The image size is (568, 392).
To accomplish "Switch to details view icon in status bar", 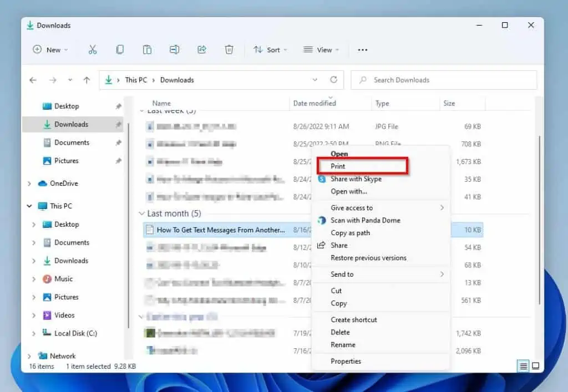I will click(523, 366).
